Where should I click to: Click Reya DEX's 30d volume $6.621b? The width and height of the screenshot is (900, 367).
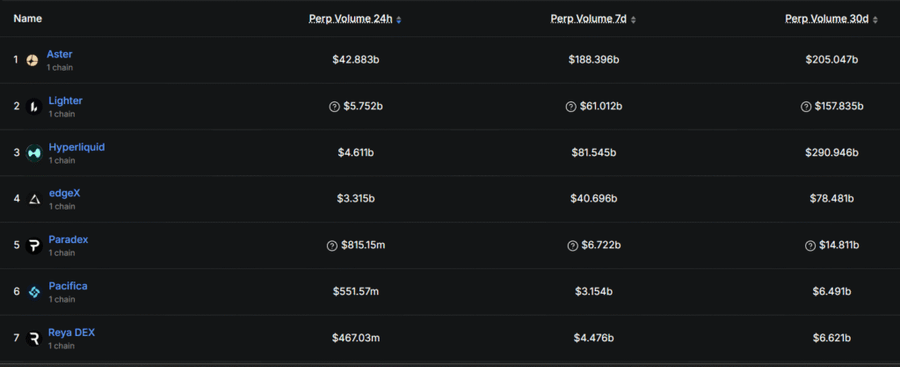[x=832, y=338]
